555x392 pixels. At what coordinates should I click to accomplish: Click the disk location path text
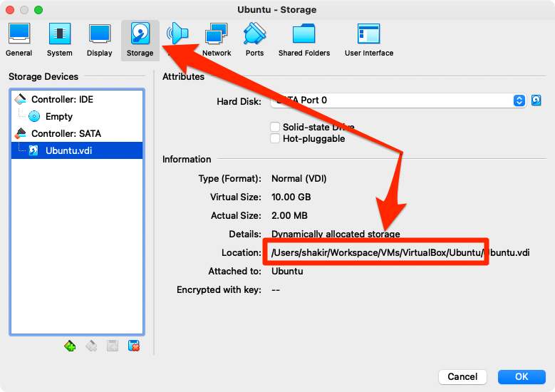pyautogui.click(x=400, y=252)
